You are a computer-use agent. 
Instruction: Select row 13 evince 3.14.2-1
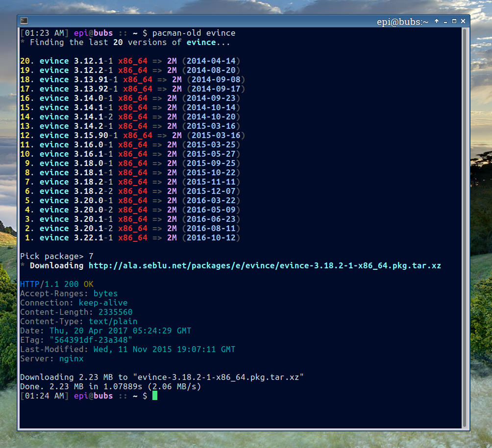tap(130, 126)
